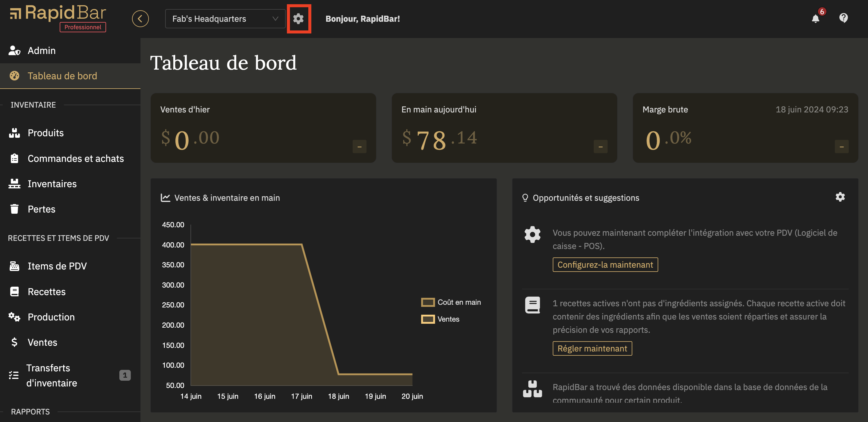Click the $0.00 Ventes d'hier value
This screenshot has width=868, height=422.
coord(190,139)
